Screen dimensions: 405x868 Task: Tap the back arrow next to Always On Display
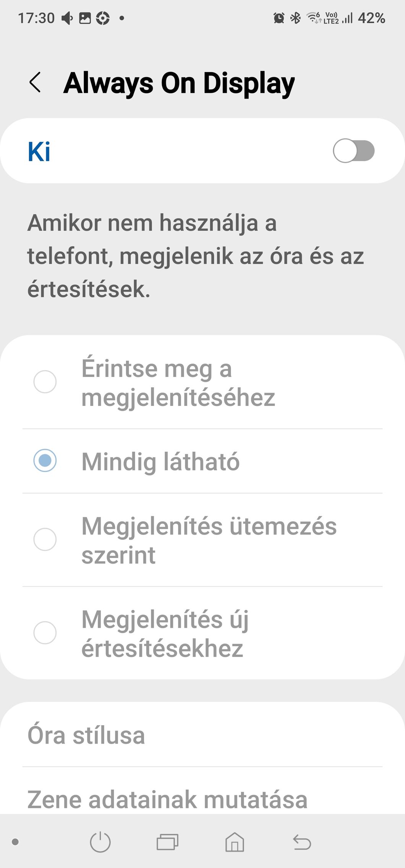point(35,82)
